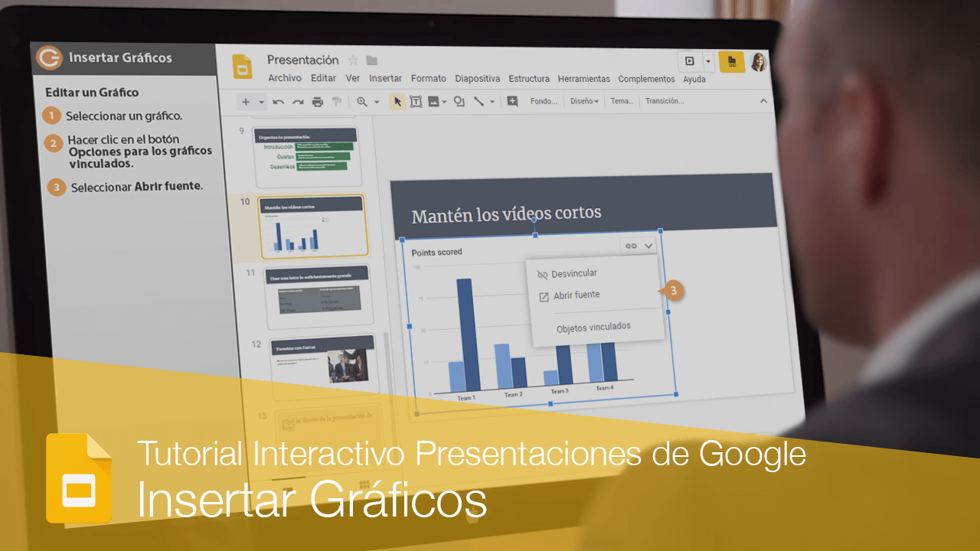Click step text Seleccionar Abrir fuente
Screen dimensions: 980x551
point(137,187)
